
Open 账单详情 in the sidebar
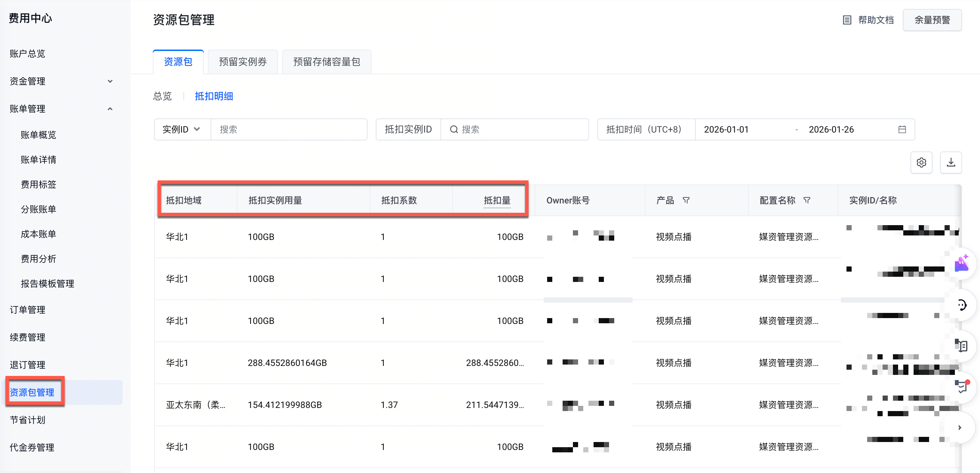pos(39,159)
